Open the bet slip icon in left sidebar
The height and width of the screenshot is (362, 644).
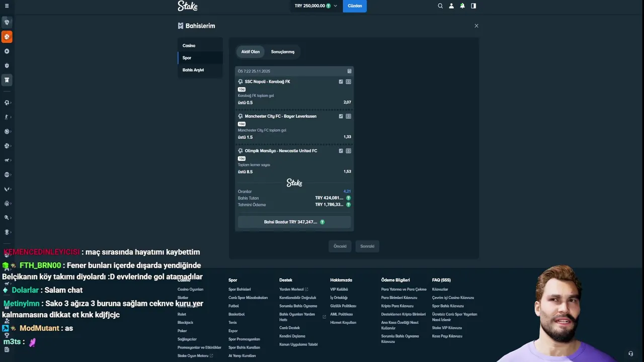pyautogui.click(x=7, y=80)
